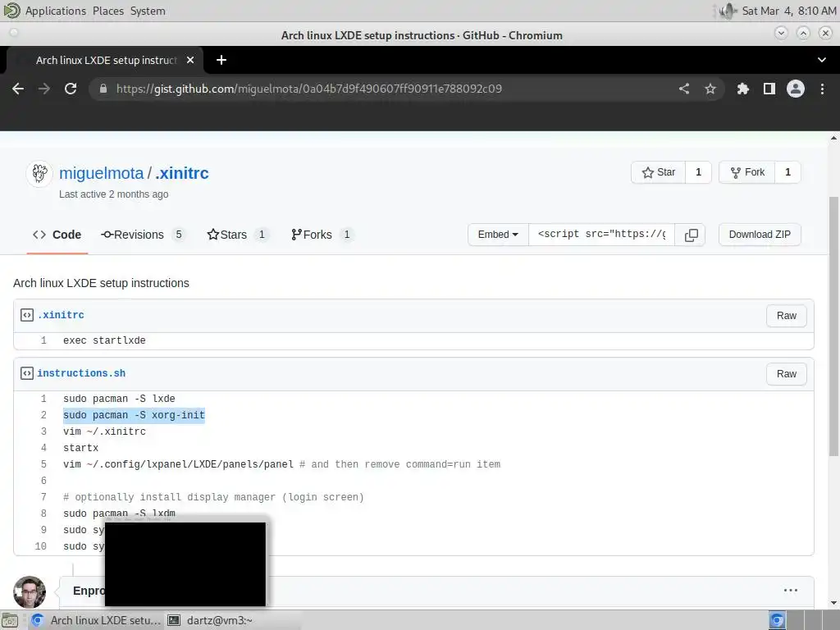Click the address bar URL
The width and height of the screenshot is (840, 630).
pyautogui.click(x=309, y=89)
